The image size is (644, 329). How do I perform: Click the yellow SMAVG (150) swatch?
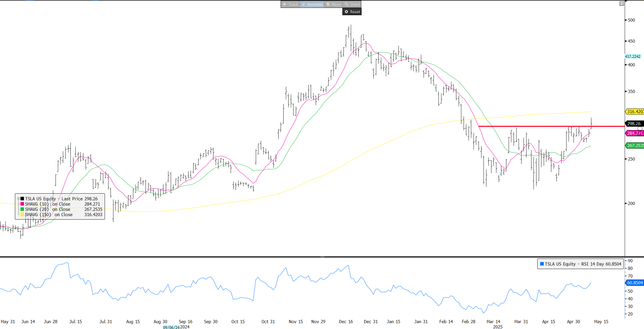(22, 214)
